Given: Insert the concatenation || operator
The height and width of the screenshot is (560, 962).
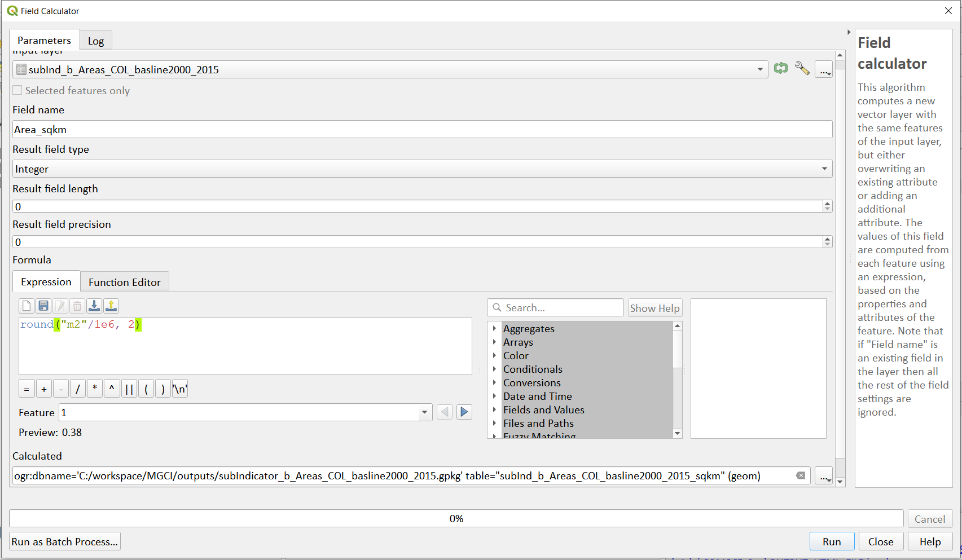Looking at the screenshot, I should [129, 389].
